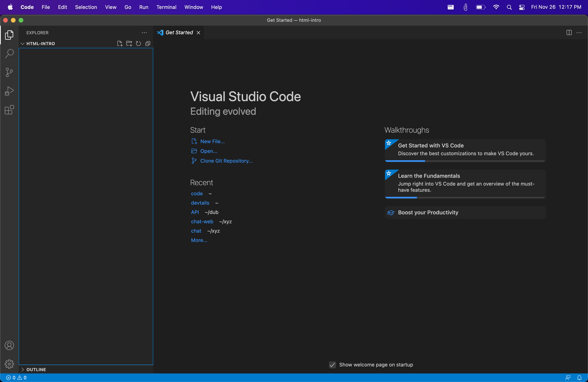Open the Apple menu
The image size is (588, 382).
(x=10, y=7)
